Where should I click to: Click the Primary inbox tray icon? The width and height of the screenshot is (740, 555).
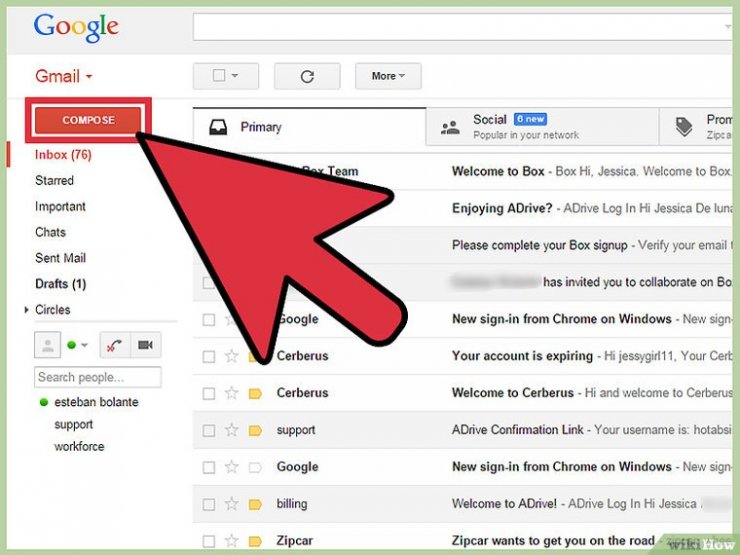click(x=218, y=127)
